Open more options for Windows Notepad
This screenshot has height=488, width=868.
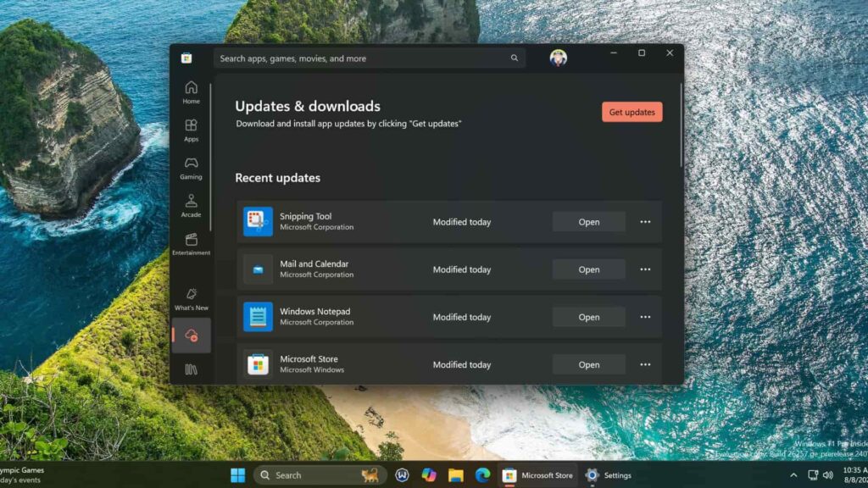point(645,316)
